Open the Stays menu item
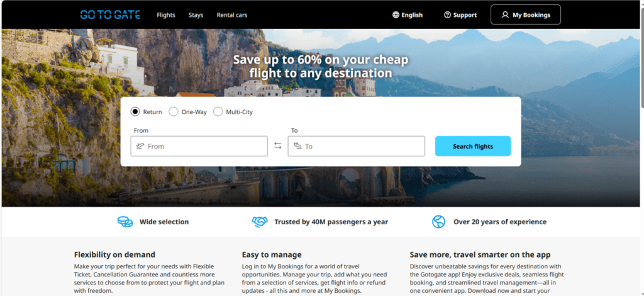 point(196,15)
